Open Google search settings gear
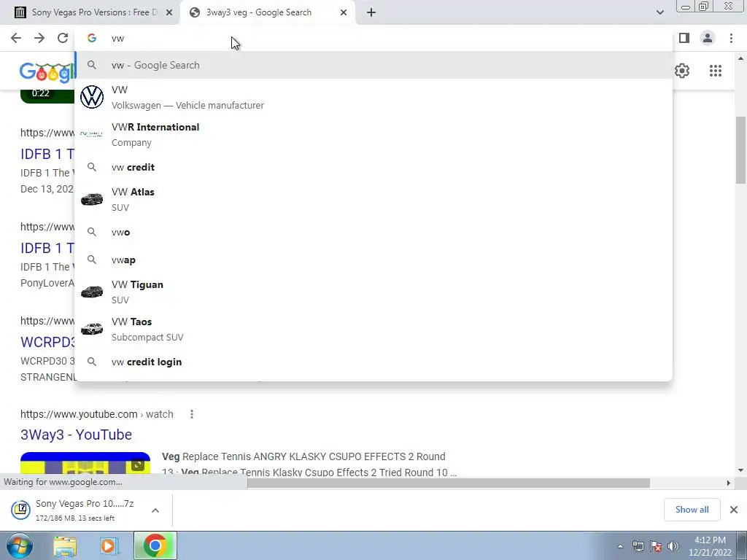 point(682,71)
